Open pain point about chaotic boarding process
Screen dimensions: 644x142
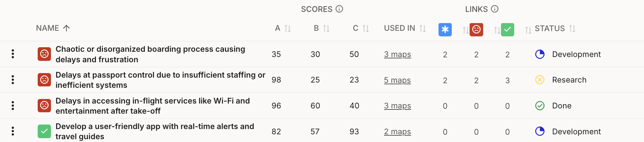150,54
